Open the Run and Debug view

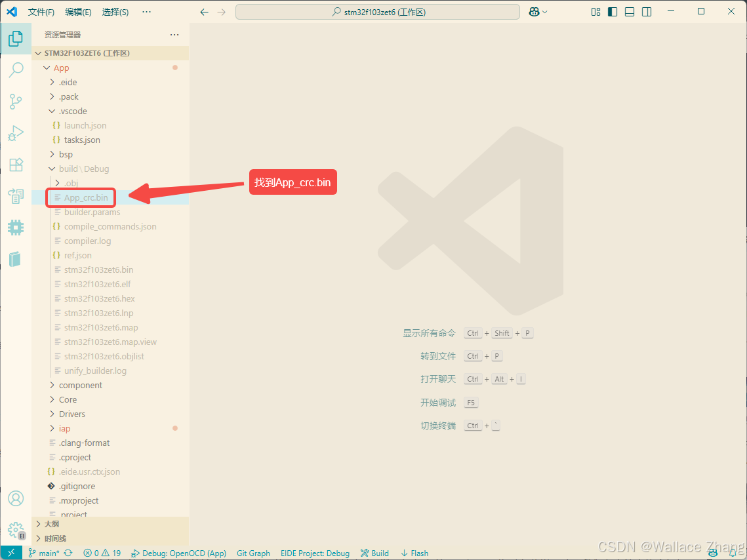pos(16,133)
